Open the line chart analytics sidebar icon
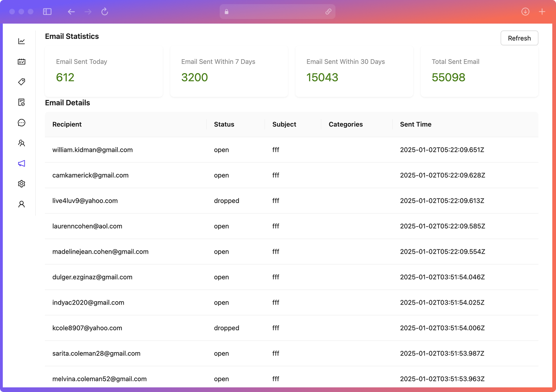Viewport: 556px width, 392px height. coord(21,41)
